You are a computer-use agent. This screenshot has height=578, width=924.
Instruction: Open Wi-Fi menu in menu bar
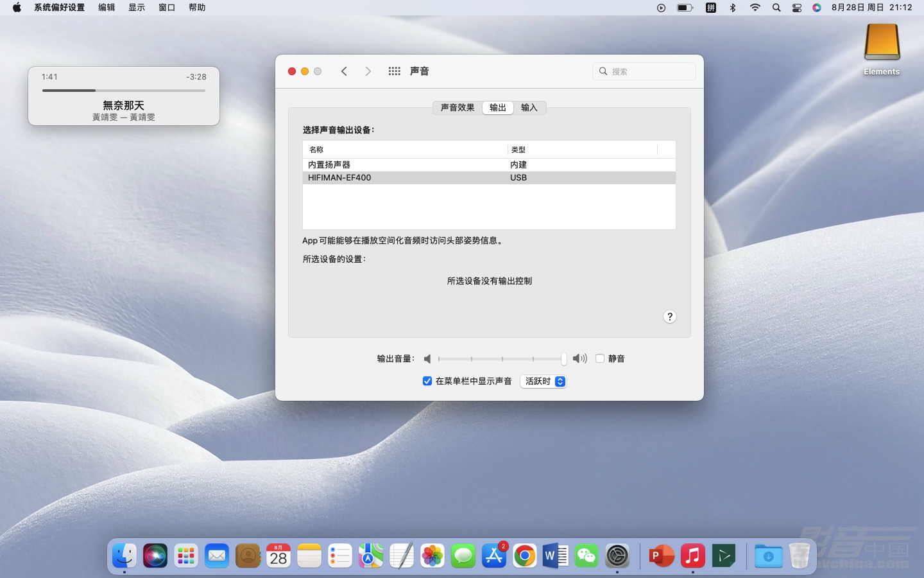[755, 8]
